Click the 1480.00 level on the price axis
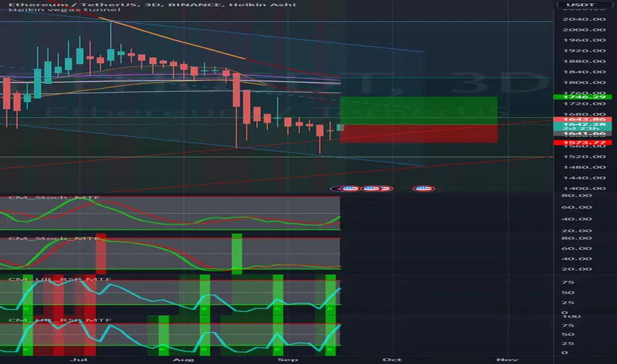 point(584,167)
